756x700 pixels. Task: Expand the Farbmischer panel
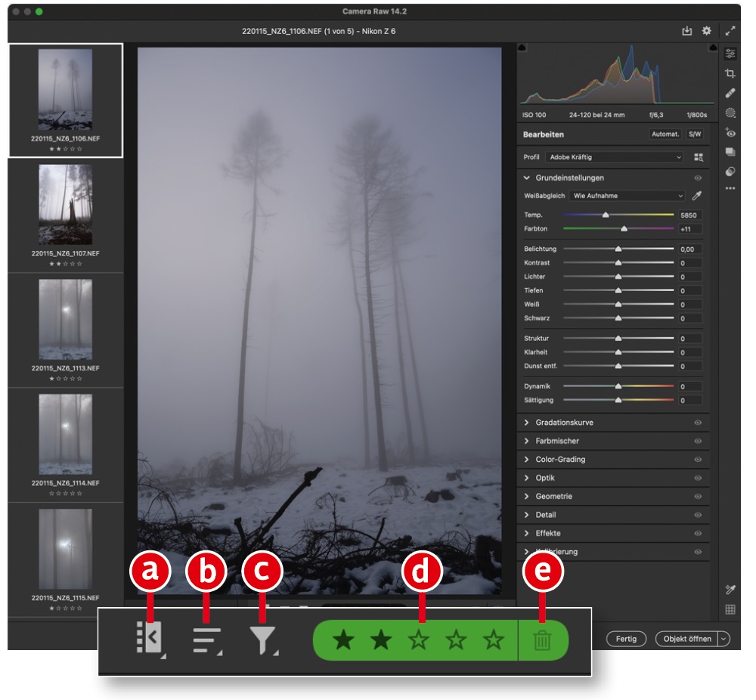click(x=557, y=441)
